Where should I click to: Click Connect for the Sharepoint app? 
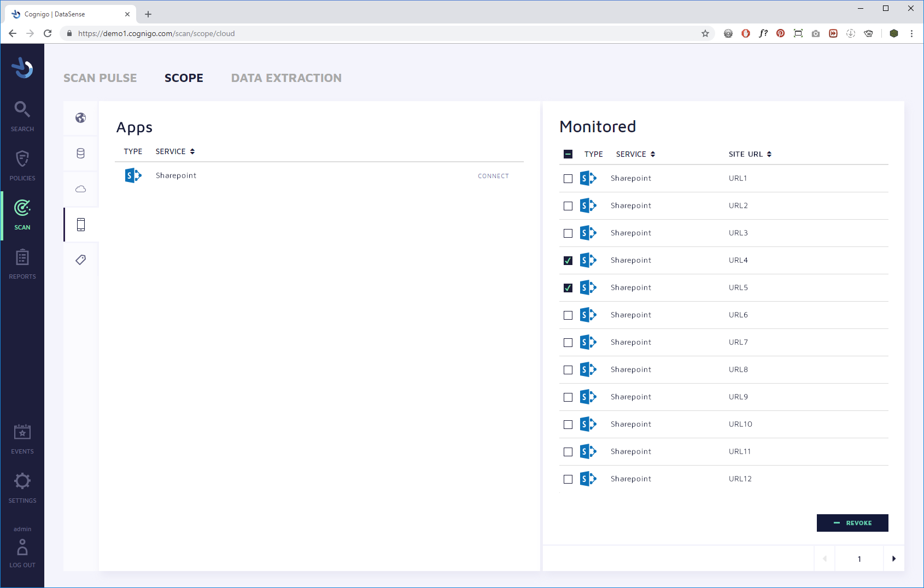493,176
